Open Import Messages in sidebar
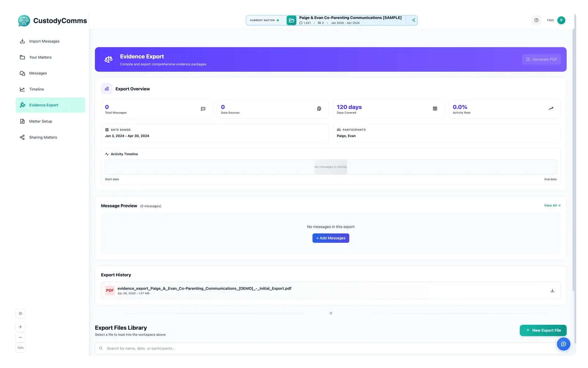The width and height of the screenshot is (588, 368). click(x=50, y=41)
